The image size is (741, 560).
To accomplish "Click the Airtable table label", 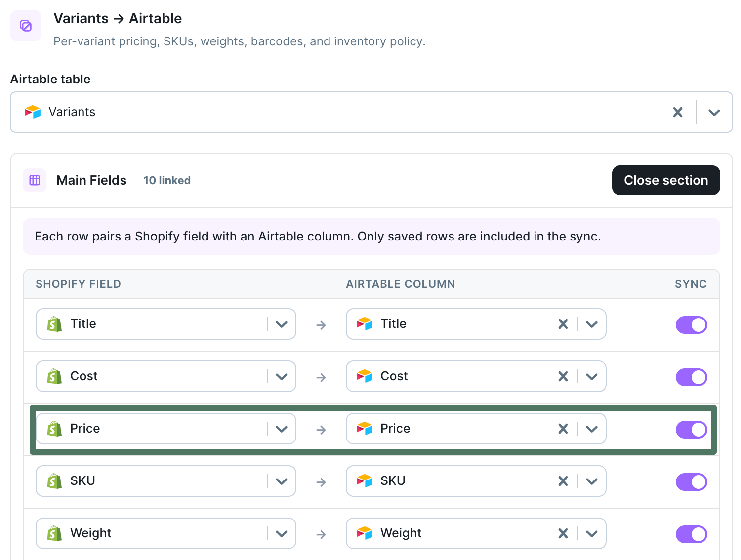I will click(x=50, y=80).
